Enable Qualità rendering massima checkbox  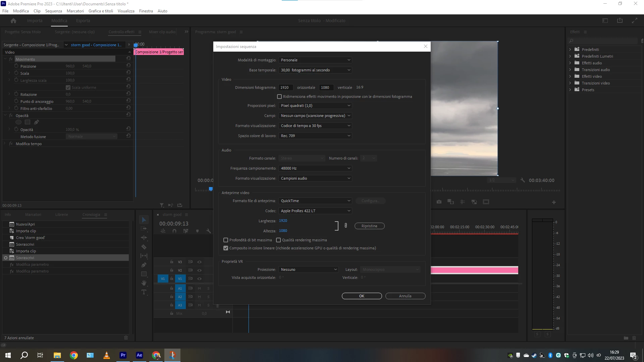point(278,240)
